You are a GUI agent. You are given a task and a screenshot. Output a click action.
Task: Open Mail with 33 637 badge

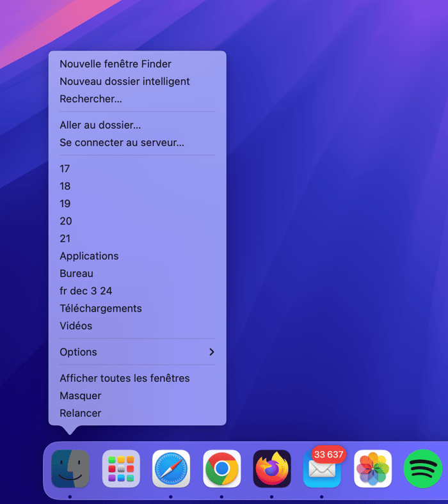pyautogui.click(x=323, y=468)
